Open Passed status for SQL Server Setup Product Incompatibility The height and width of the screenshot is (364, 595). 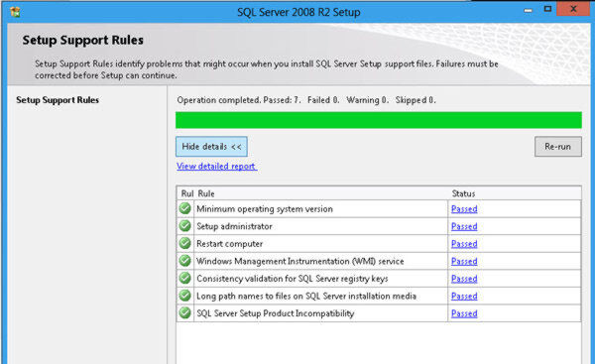click(464, 313)
